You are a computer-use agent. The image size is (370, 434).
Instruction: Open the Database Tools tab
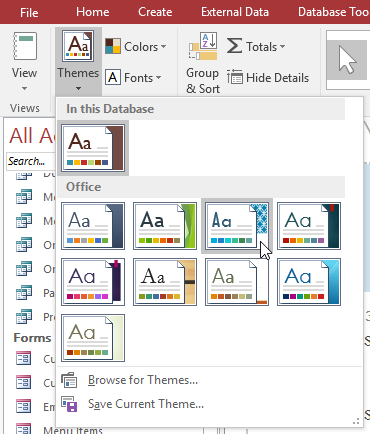tap(334, 12)
